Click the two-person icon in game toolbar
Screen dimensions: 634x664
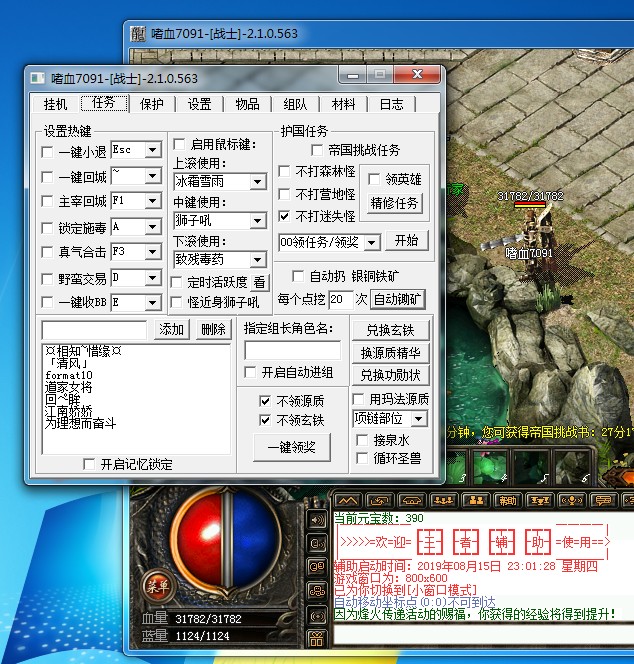coord(476,501)
